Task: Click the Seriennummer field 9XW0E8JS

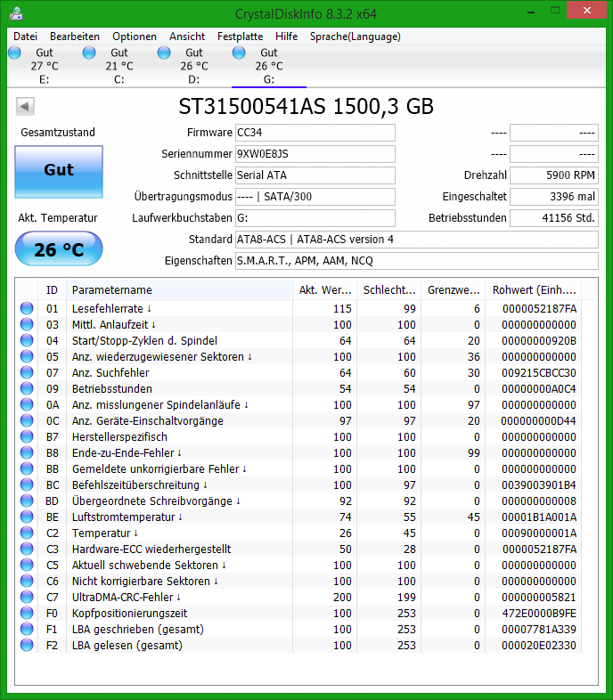Action: pyautogui.click(x=315, y=154)
